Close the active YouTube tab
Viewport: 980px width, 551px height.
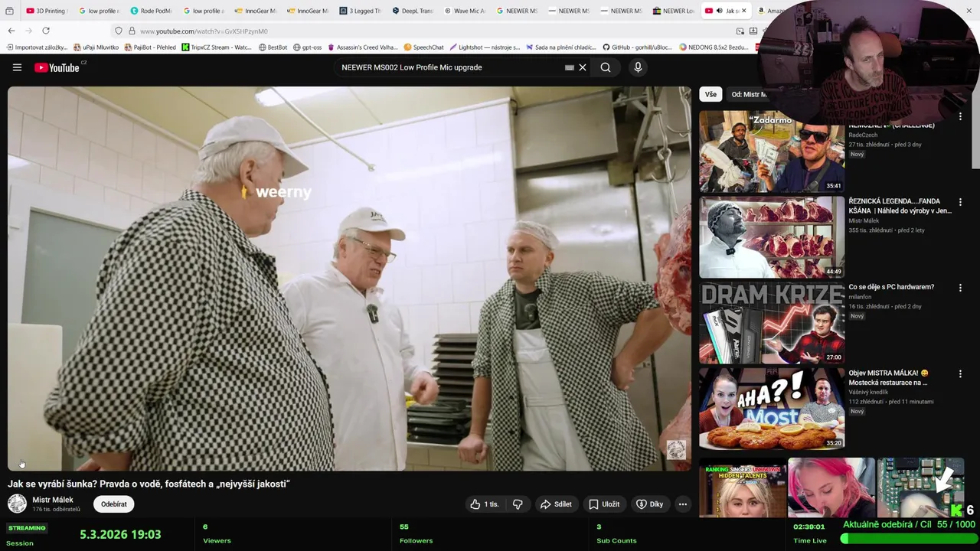tap(743, 11)
